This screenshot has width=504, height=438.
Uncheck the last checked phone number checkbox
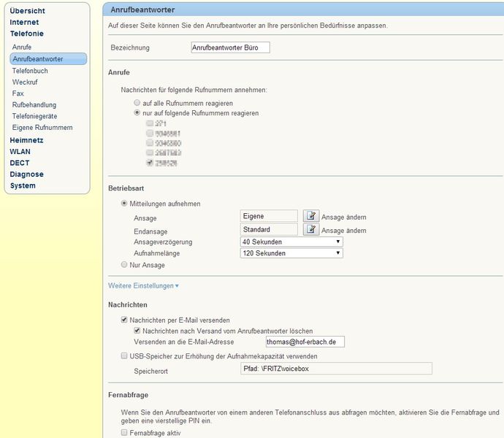[150, 163]
